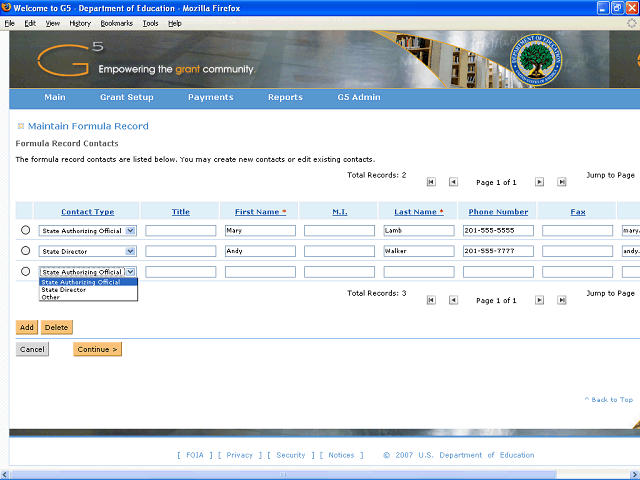Open the Grant Setup navigation tab

pos(127,97)
